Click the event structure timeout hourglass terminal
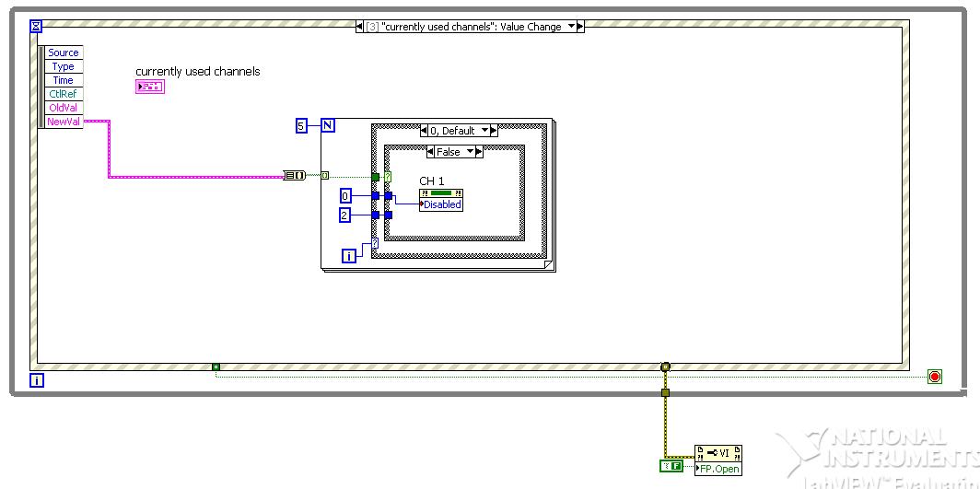Screen dimensions: 980x489 pos(36,26)
